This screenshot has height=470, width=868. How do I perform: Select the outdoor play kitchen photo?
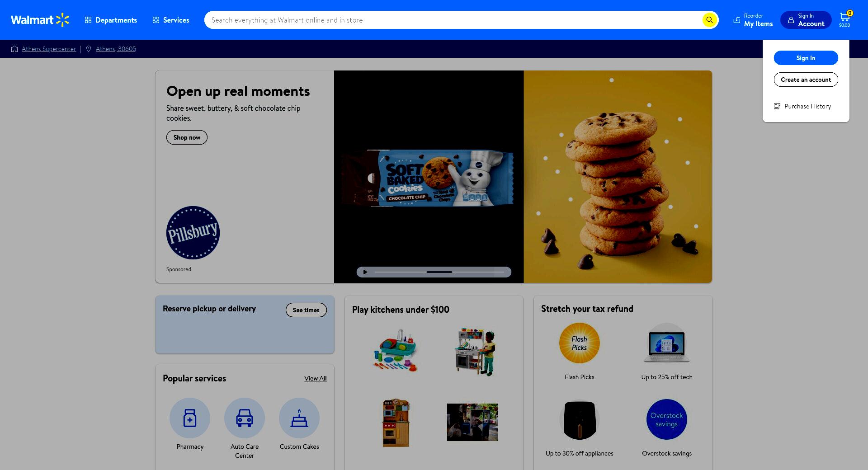(472, 422)
